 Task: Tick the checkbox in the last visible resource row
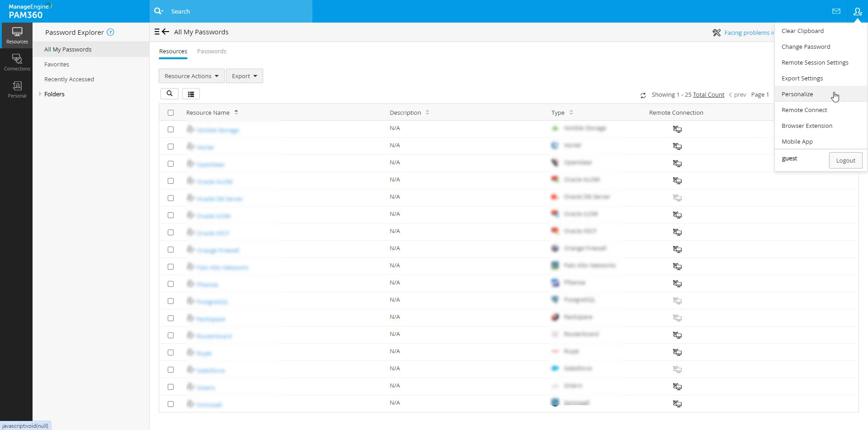pyautogui.click(x=170, y=404)
